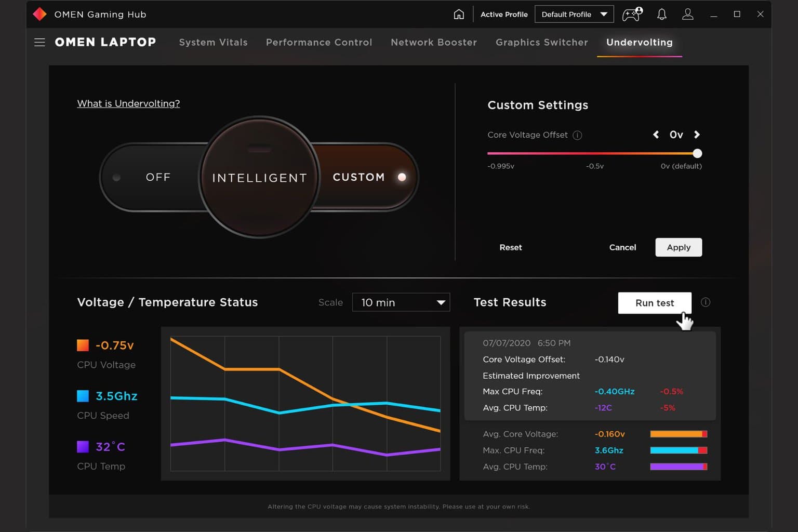Click the -0.140v Core Voltage Offset value

(609, 360)
